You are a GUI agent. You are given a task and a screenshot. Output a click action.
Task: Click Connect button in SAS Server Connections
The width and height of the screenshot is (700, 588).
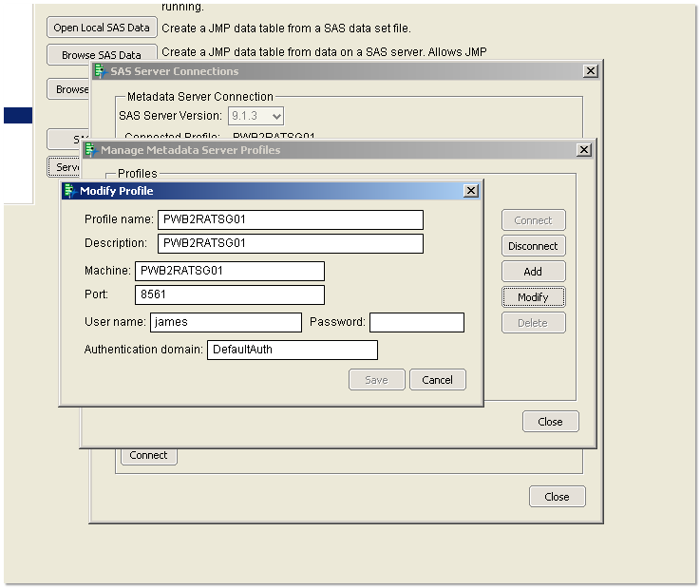point(148,456)
